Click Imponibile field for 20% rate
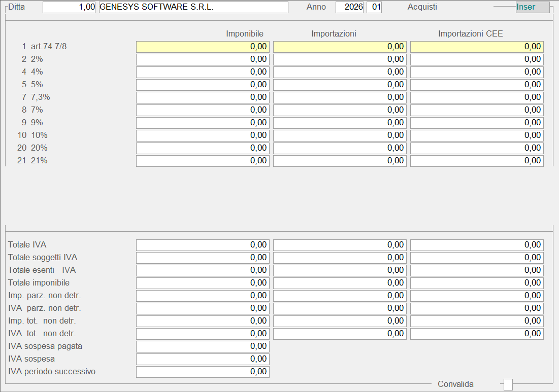The image size is (559, 392). pos(203,148)
